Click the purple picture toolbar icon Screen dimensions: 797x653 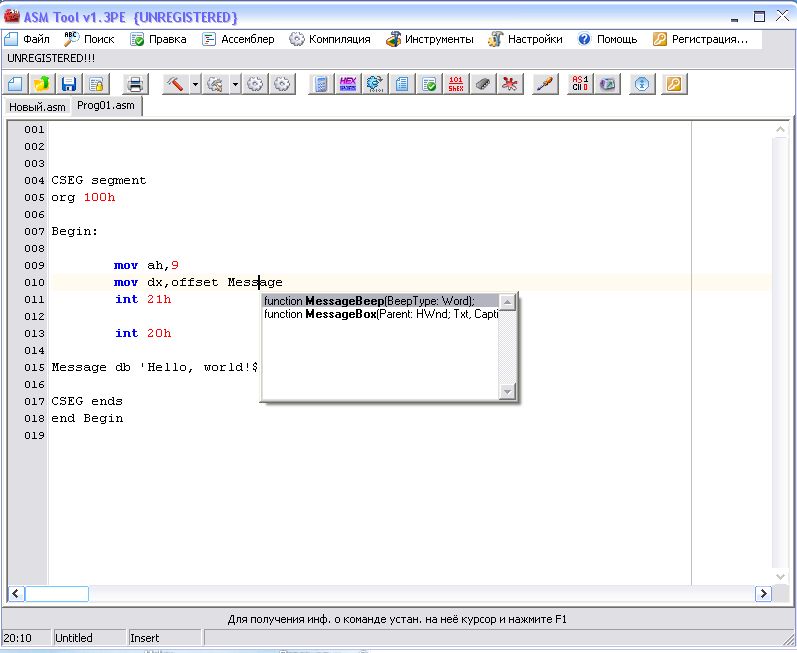(x=607, y=84)
